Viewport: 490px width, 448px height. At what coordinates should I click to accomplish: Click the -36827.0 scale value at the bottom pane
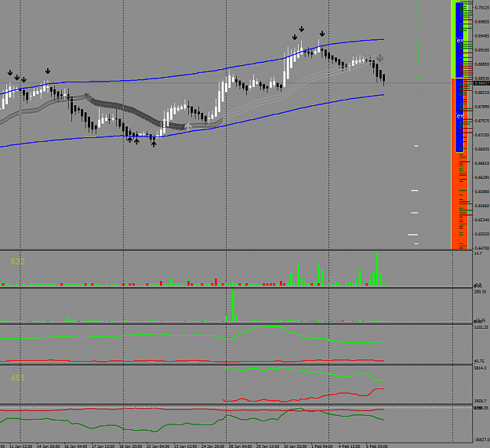(x=481, y=439)
